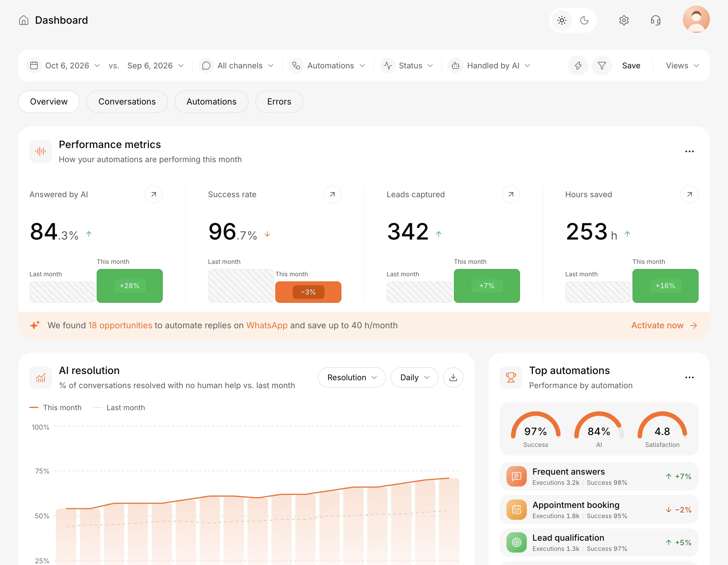The image size is (728, 565).
Task: Click the lightning bolt quick action icon
Action: 578,66
